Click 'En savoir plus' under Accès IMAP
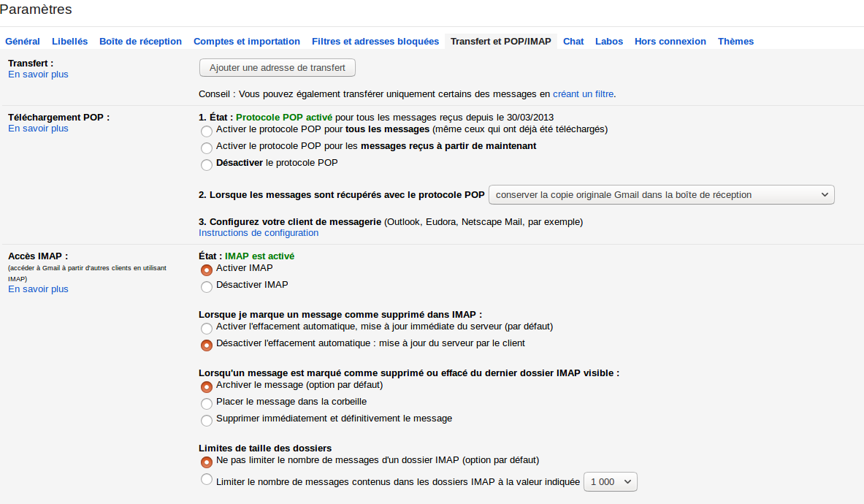Screen dimensions: 864x504 click(x=38, y=289)
